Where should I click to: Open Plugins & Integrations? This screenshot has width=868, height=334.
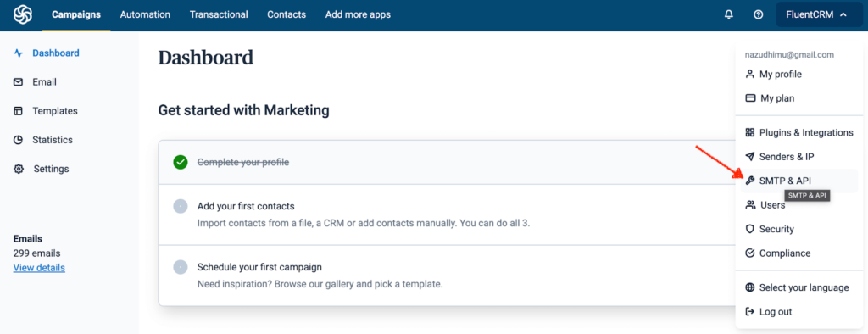tap(807, 132)
